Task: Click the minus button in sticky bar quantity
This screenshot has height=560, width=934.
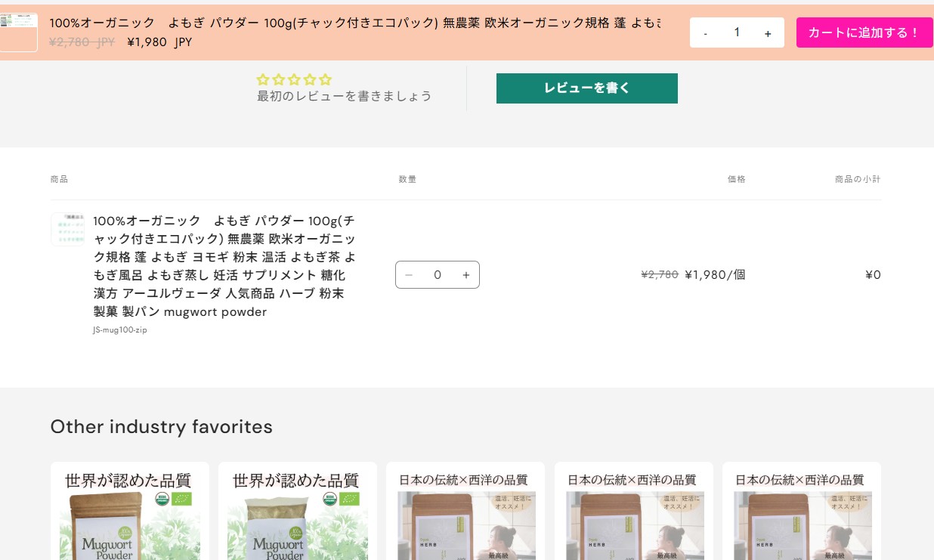Action: [705, 33]
